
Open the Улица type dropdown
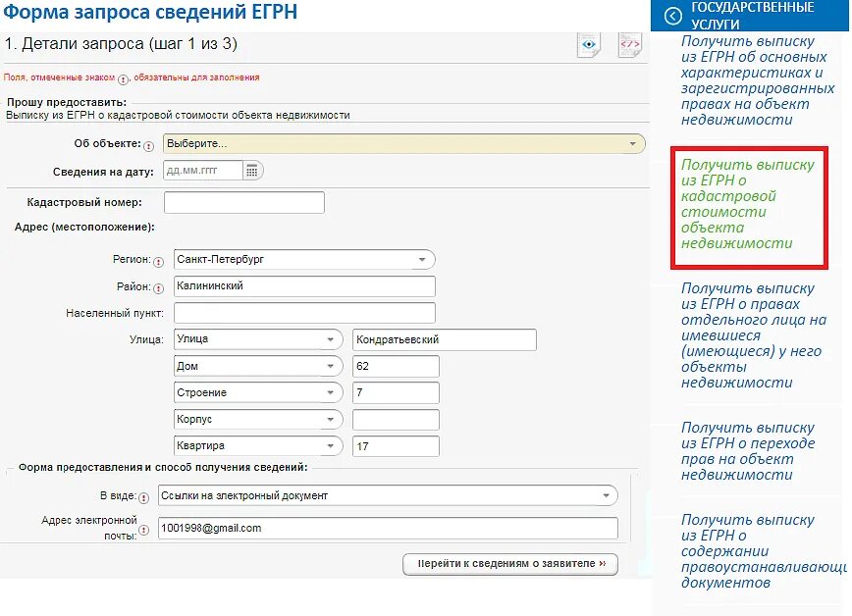(258, 339)
